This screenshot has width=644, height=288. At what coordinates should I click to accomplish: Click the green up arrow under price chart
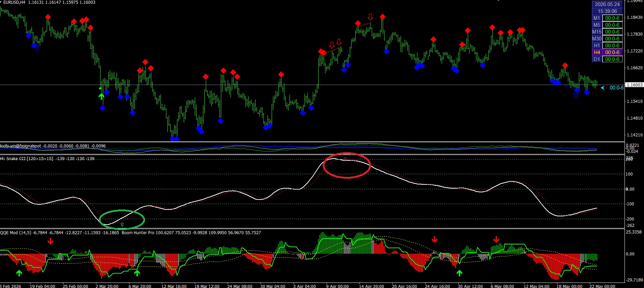[x=101, y=96]
